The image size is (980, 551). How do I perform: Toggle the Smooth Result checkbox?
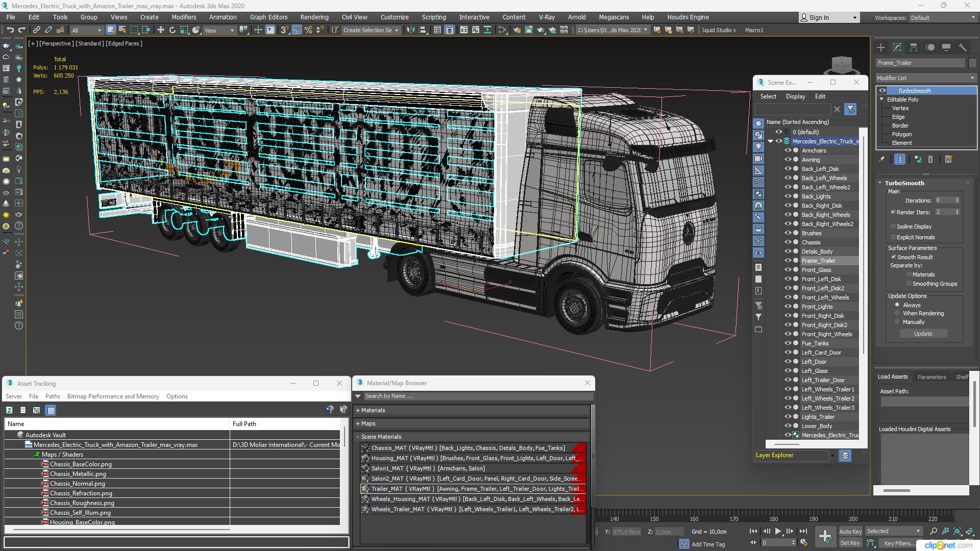[893, 257]
